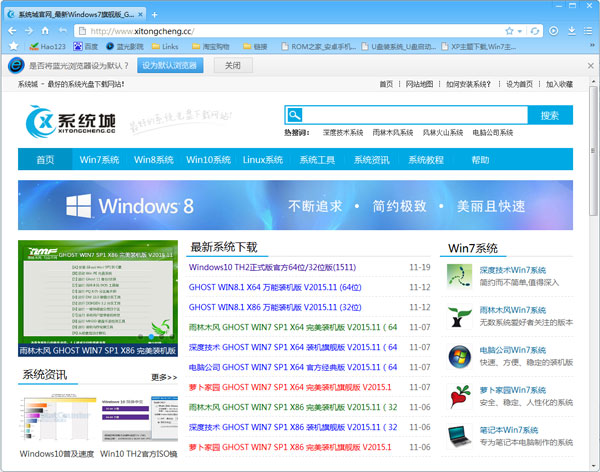Click the 系统城 site logo
This screenshot has height=472, width=600.
(x=70, y=122)
